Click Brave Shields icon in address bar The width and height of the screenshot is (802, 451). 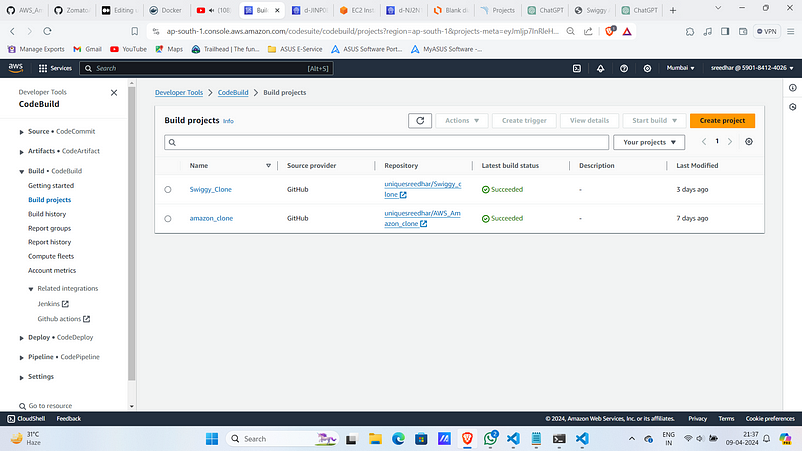(x=610, y=31)
